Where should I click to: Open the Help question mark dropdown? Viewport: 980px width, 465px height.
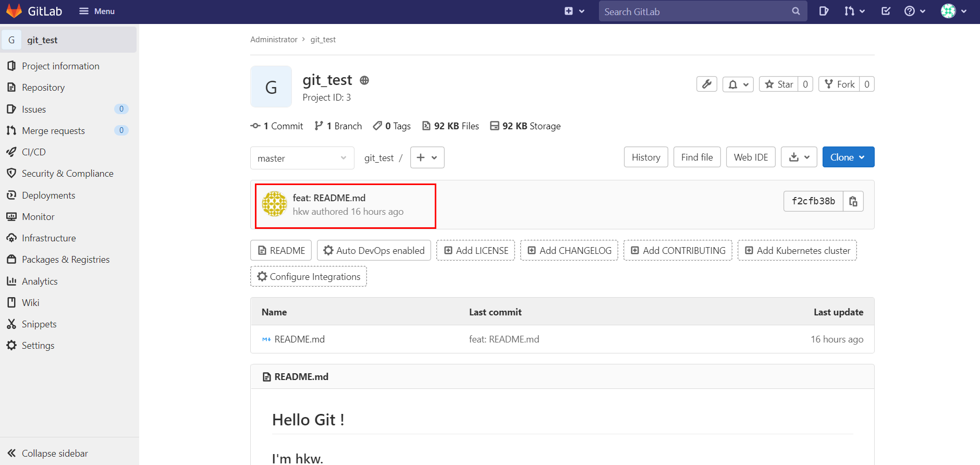(x=915, y=11)
